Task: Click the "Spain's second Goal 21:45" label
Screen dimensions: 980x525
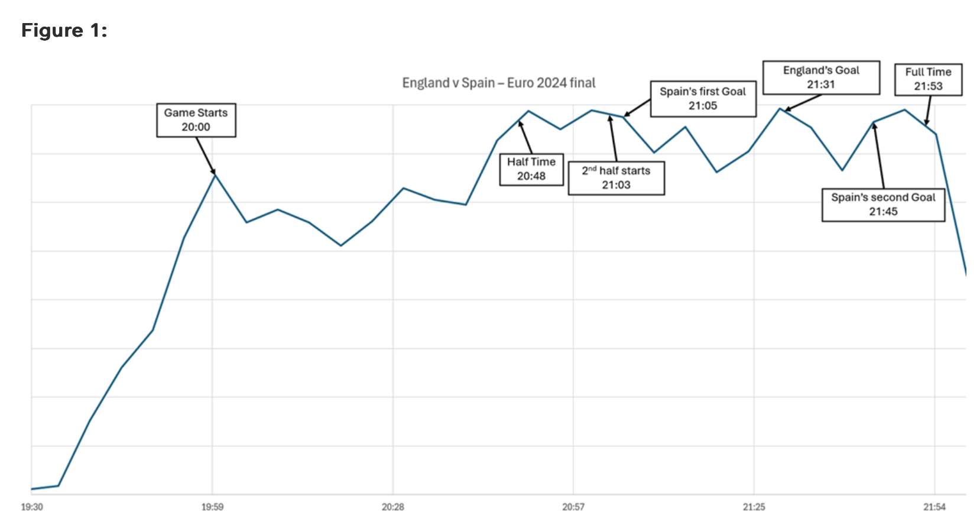Action: (882, 205)
